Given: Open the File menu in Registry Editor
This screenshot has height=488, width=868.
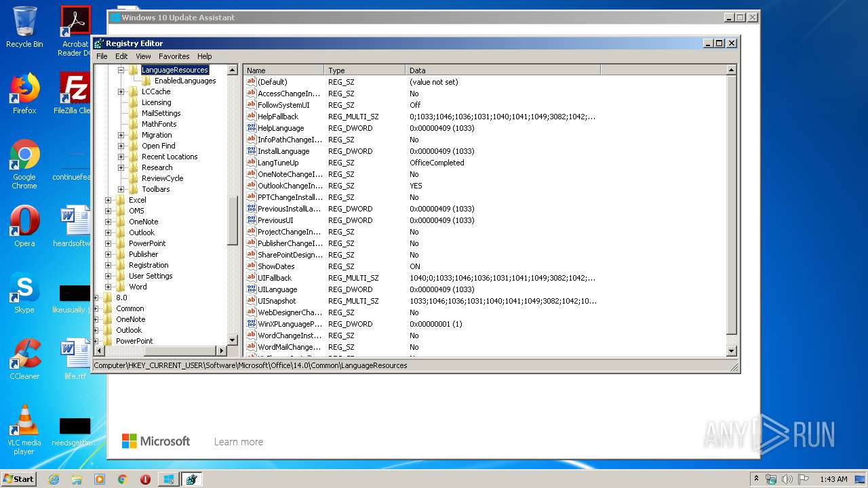Looking at the screenshot, I should point(102,56).
